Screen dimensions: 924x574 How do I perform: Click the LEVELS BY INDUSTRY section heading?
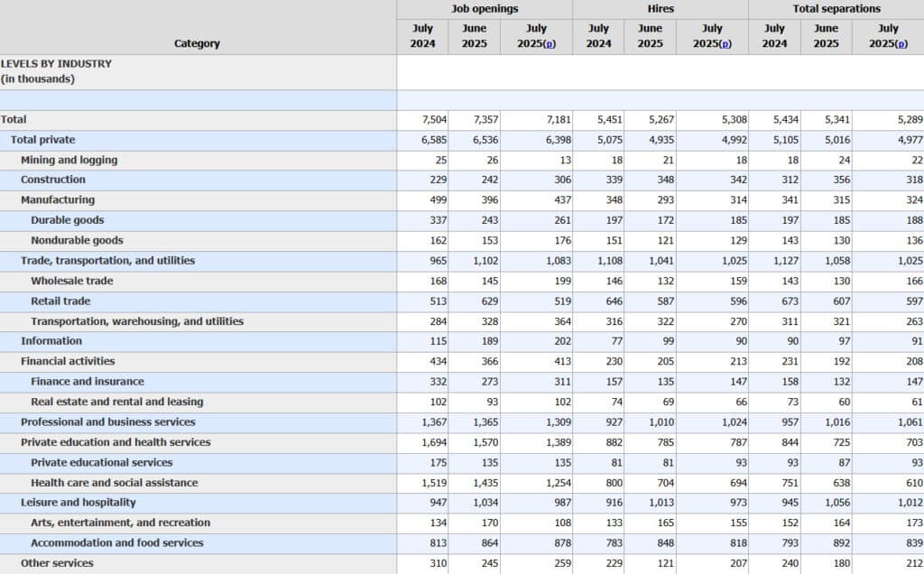(x=56, y=64)
